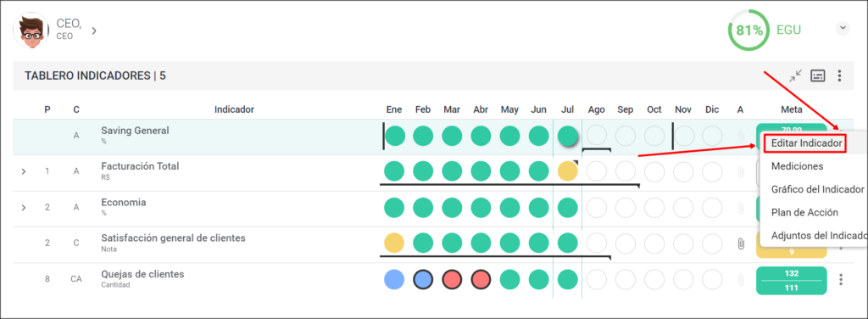The image size is (868, 319).
Task: Open the Economia indicator name
Action: coord(124,202)
